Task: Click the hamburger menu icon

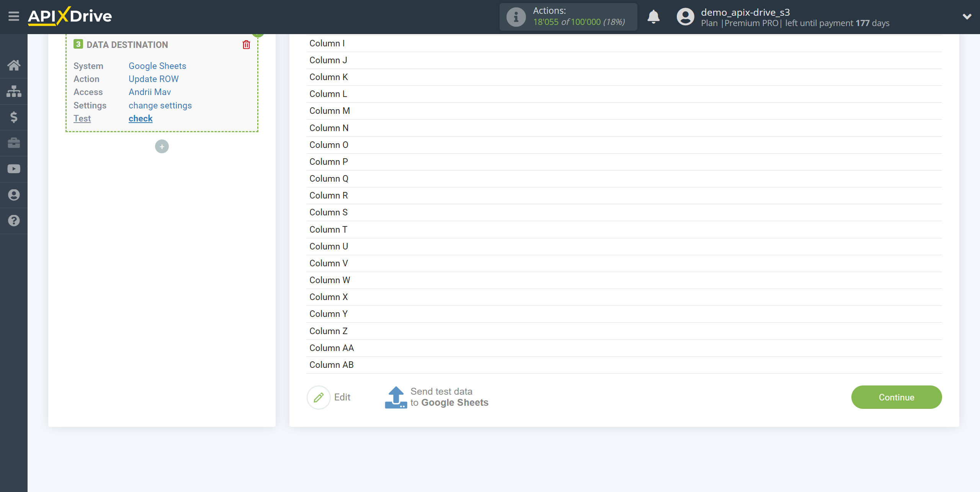Action: (x=13, y=16)
